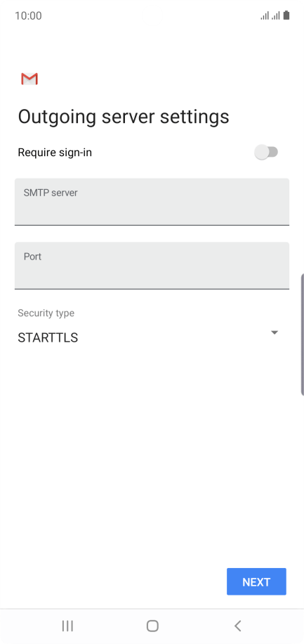The width and height of the screenshot is (304, 644).
Task: Focus the Port input field
Action: click(152, 265)
